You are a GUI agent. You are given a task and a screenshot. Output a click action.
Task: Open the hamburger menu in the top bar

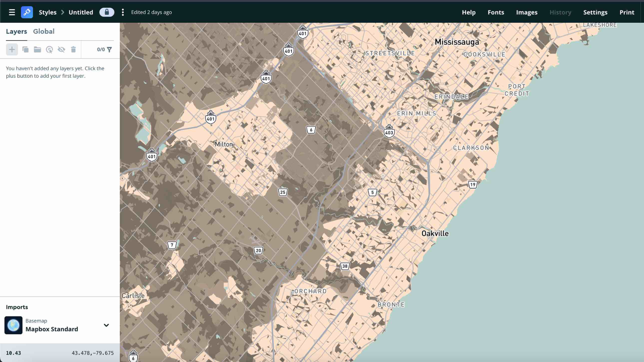point(11,12)
